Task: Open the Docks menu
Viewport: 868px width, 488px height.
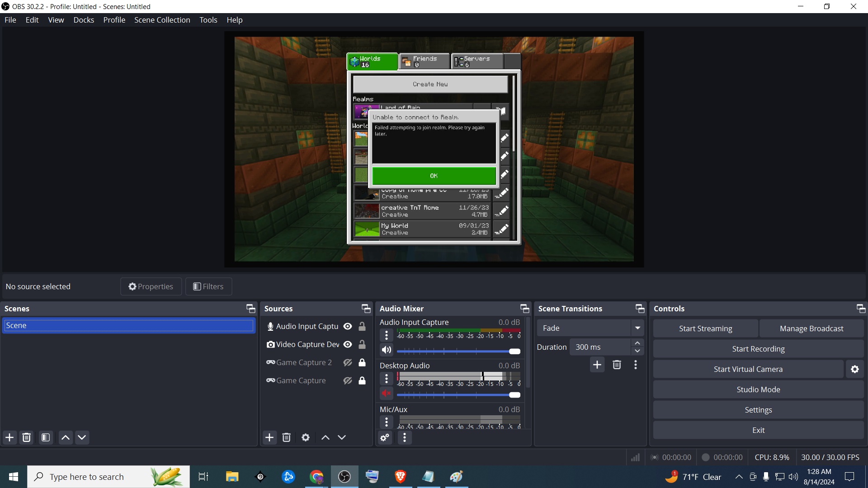Action: (x=84, y=20)
